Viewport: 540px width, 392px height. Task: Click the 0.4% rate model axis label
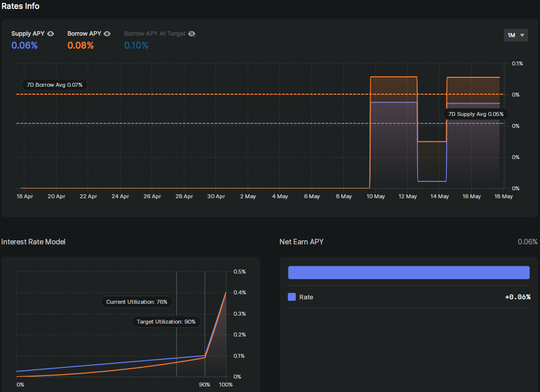(x=240, y=292)
